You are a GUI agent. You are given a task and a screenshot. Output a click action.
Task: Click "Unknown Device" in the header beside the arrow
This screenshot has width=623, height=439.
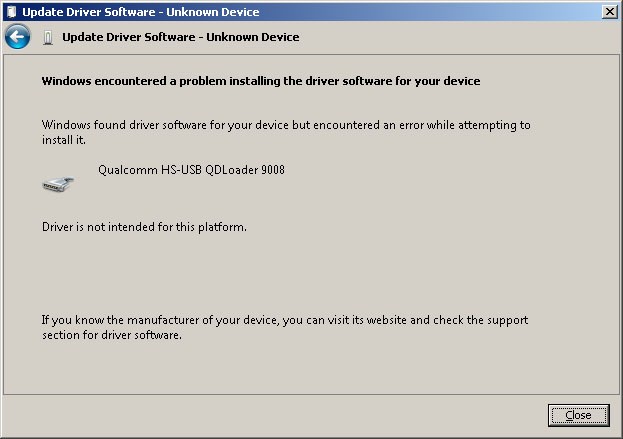click(254, 37)
